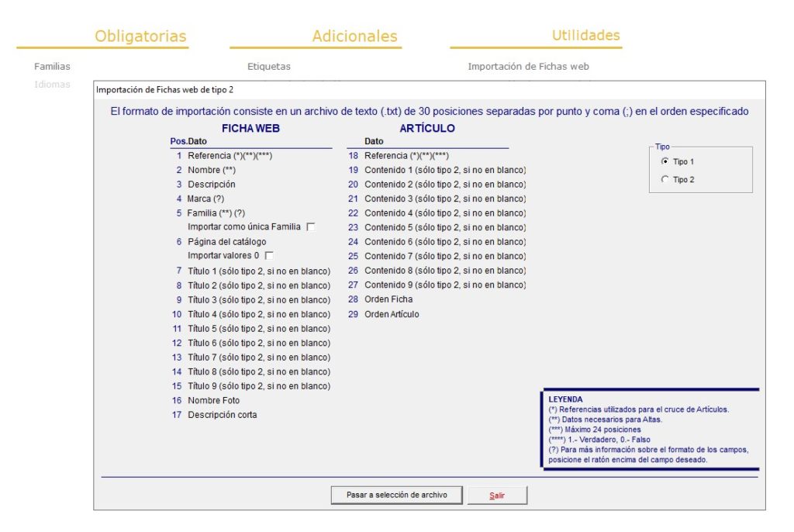Select Importación de Fichas web link
This screenshot has width=794, height=532.
tap(528, 67)
